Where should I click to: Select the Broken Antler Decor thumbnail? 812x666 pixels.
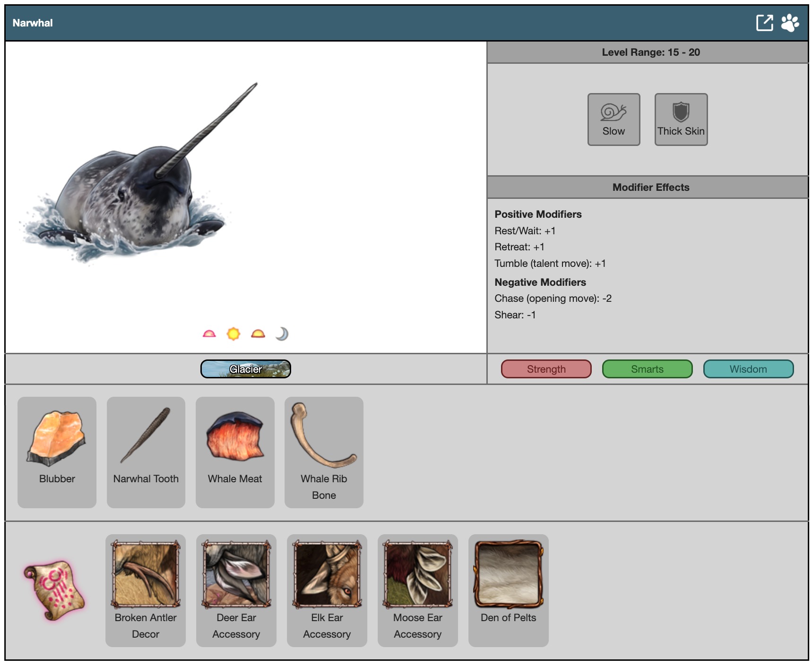click(x=146, y=574)
